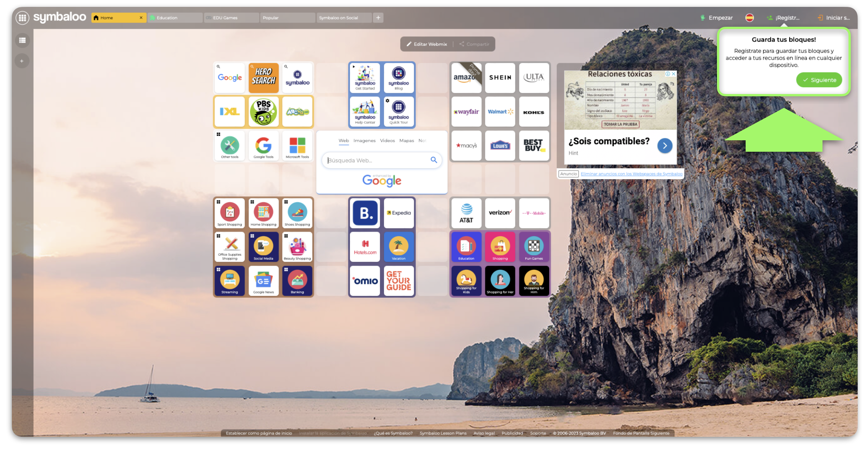This screenshot has width=868, height=451.
Task: Open the Kohl's tile
Action: [x=534, y=112]
